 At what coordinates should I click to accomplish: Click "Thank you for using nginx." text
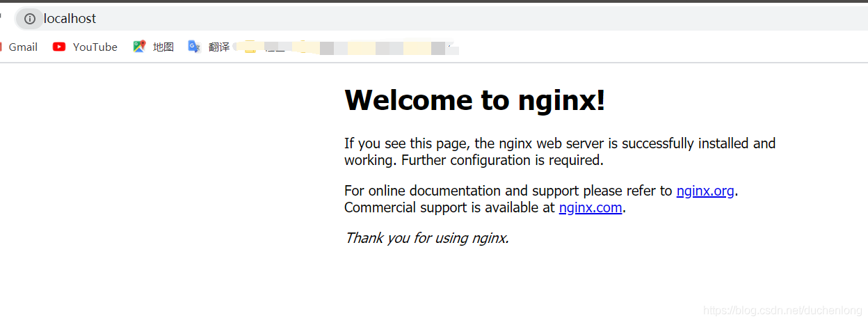point(427,238)
